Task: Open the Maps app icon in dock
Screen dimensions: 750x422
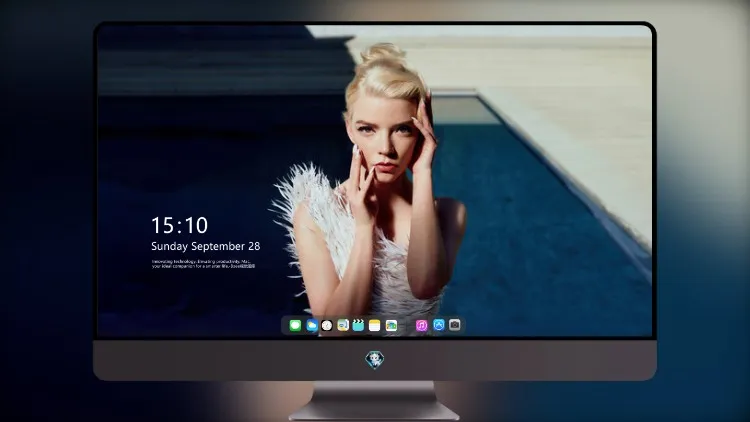Action: click(x=343, y=325)
